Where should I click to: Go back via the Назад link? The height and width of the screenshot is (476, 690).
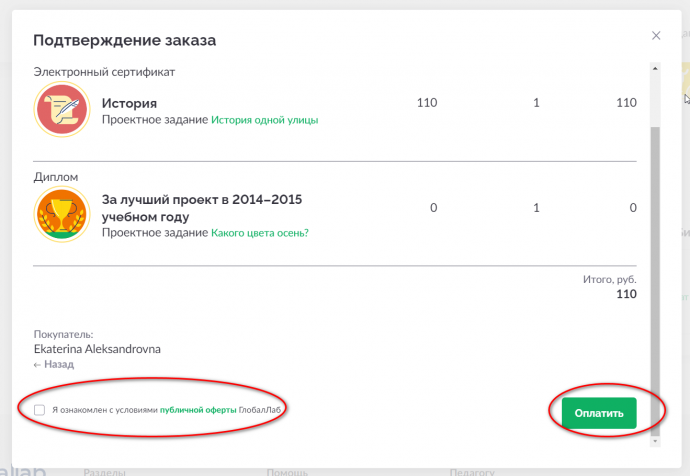point(54,364)
